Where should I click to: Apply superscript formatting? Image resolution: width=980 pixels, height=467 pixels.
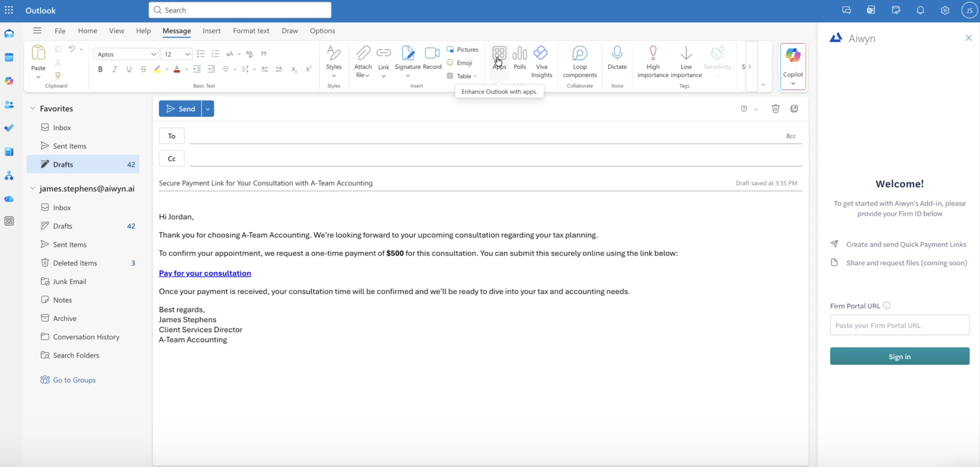point(308,69)
